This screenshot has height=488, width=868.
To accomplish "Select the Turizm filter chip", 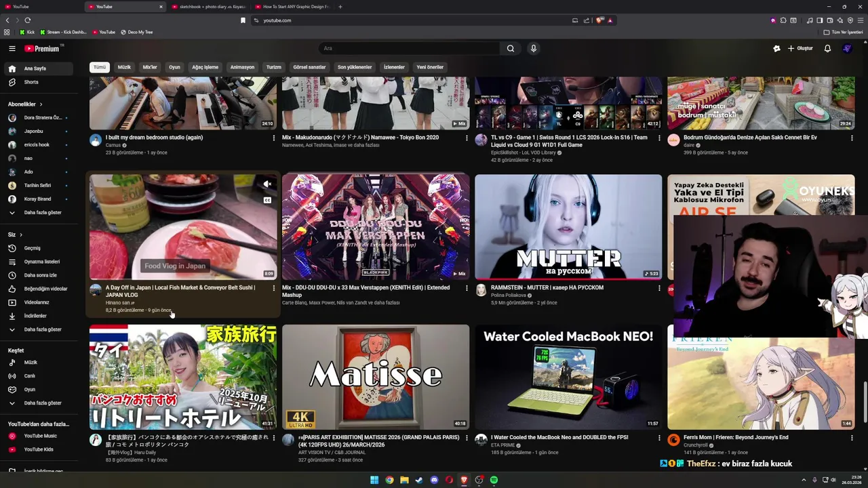I will pyautogui.click(x=274, y=67).
